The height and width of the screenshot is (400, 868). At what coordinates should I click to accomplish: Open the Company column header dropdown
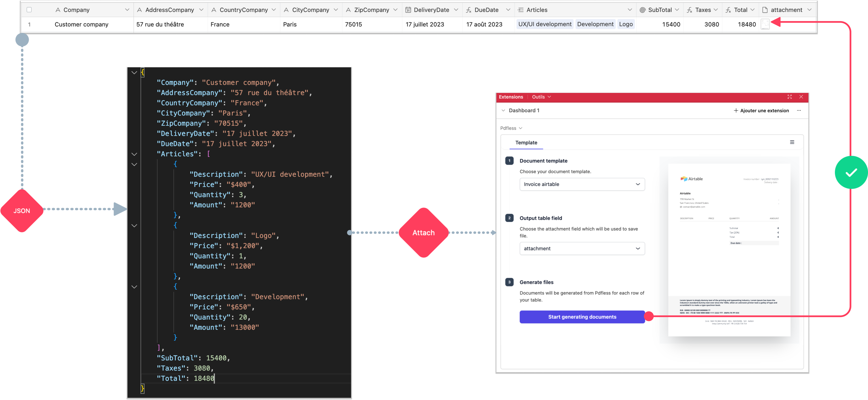[127, 10]
